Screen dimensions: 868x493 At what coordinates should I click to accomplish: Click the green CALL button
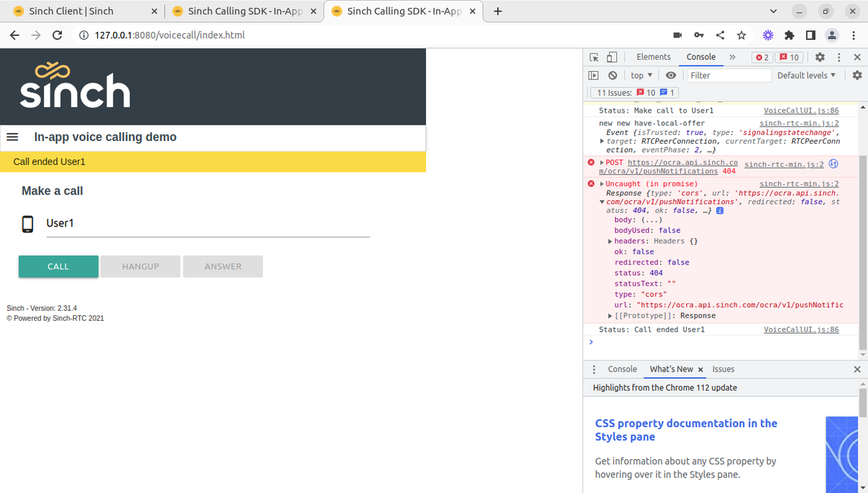pos(58,267)
